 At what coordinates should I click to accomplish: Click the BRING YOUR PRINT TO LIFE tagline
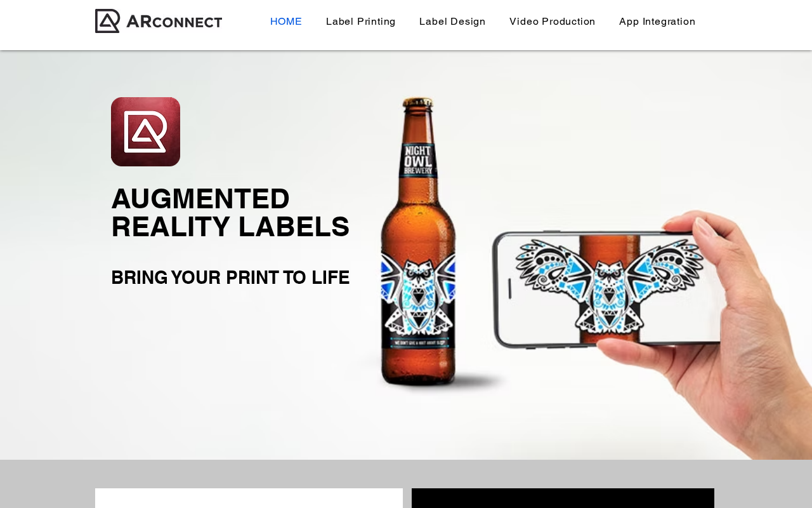pyautogui.click(x=230, y=277)
